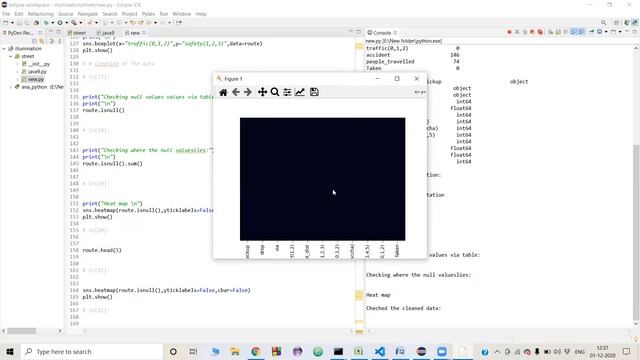Open Zoom app from taskbar

click(x=442, y=351)
